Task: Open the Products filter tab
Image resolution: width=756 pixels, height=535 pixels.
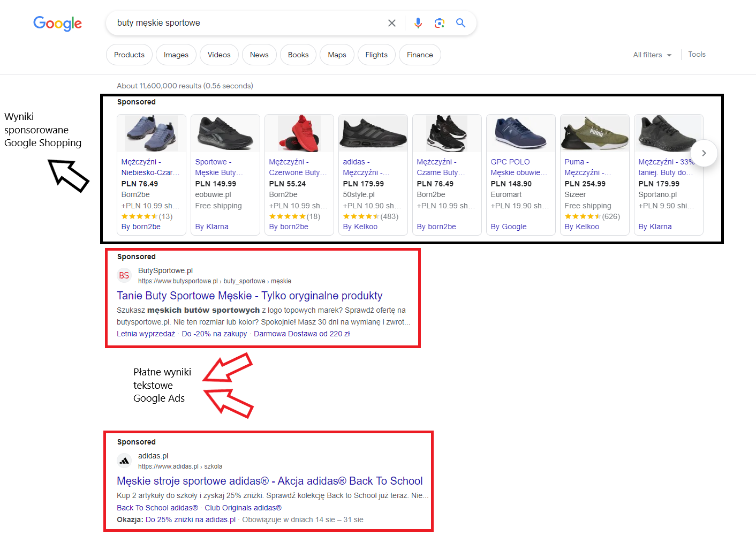Action: [x=129, y=55]
